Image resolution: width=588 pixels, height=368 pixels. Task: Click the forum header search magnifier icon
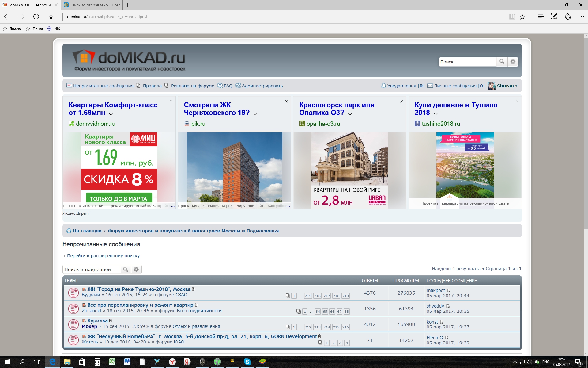tap(502, 62)
